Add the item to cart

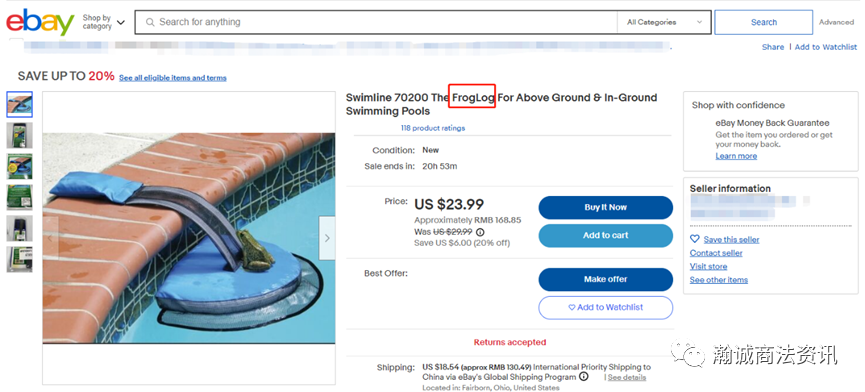606,235
